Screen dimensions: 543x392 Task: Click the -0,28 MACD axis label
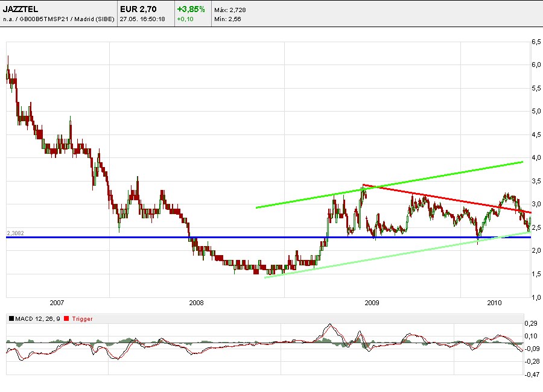pyautogui.click(x=532, y=361)
